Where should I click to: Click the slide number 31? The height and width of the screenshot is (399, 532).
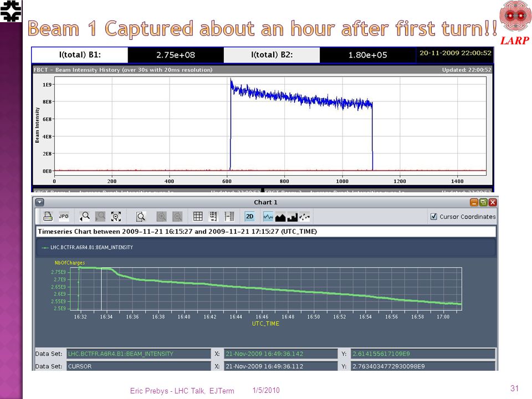(x=514, y=388)
